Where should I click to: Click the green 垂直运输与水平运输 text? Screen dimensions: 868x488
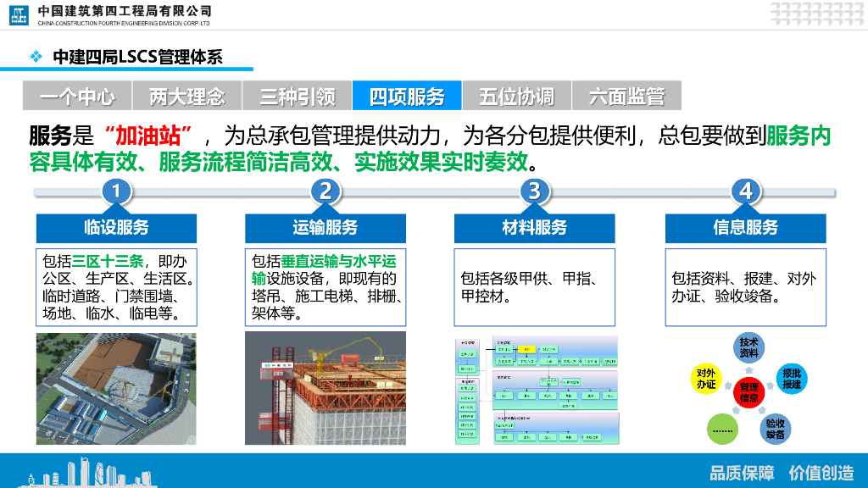(324, 269)
